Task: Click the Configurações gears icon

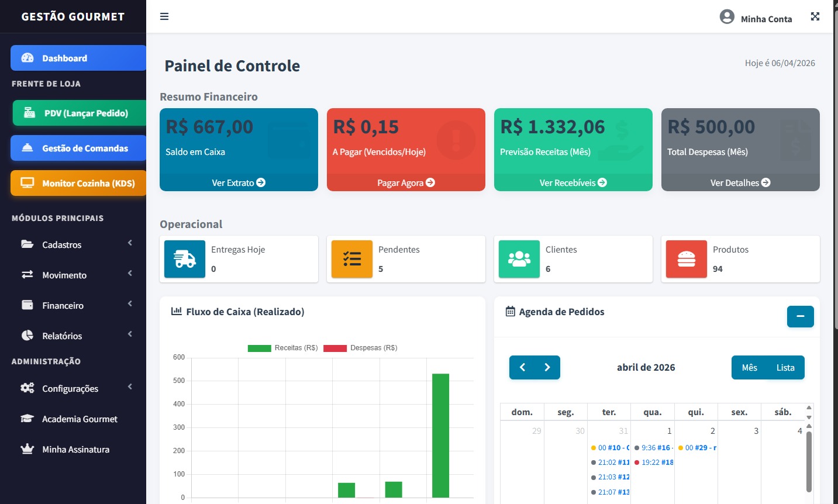Action: click(x=27, y=388)
